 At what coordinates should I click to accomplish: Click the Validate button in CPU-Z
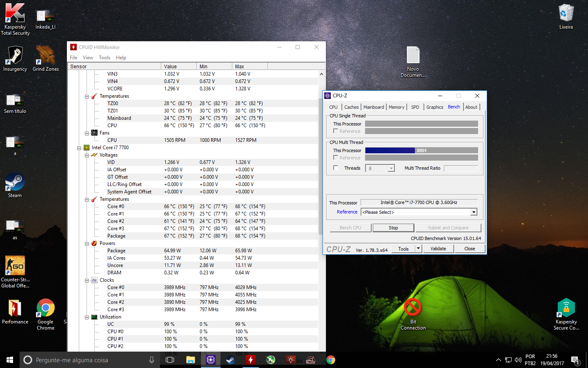(x=438, y=249)
